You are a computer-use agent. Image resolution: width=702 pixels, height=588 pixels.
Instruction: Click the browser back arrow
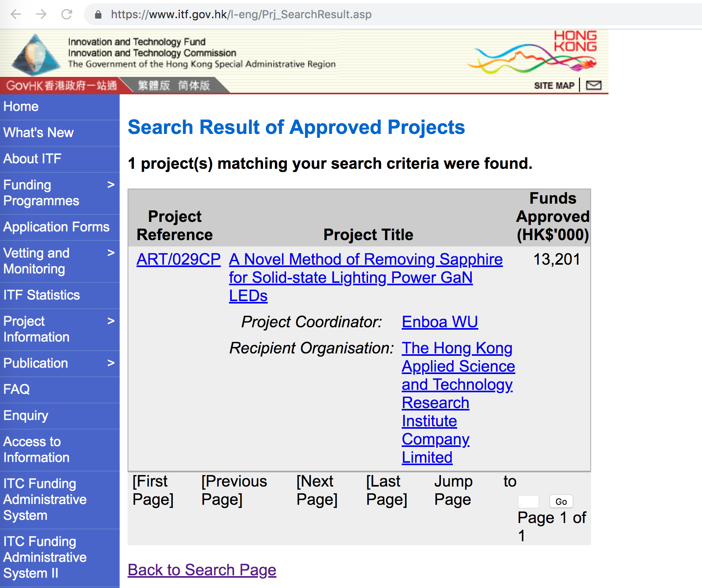click(x=16, y=15)
